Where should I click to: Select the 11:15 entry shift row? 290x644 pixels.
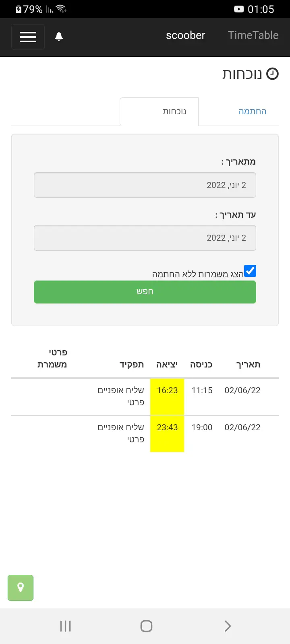pos(202,390)
